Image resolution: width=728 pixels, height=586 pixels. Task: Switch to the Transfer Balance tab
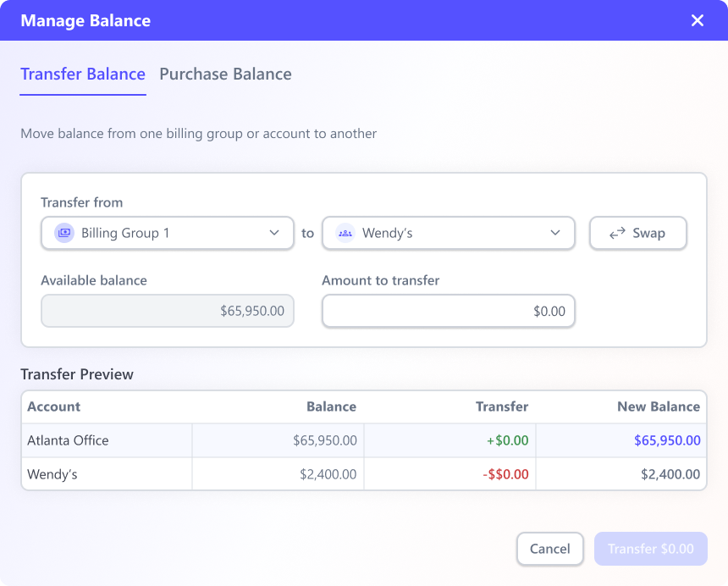(x=83, y=75)
